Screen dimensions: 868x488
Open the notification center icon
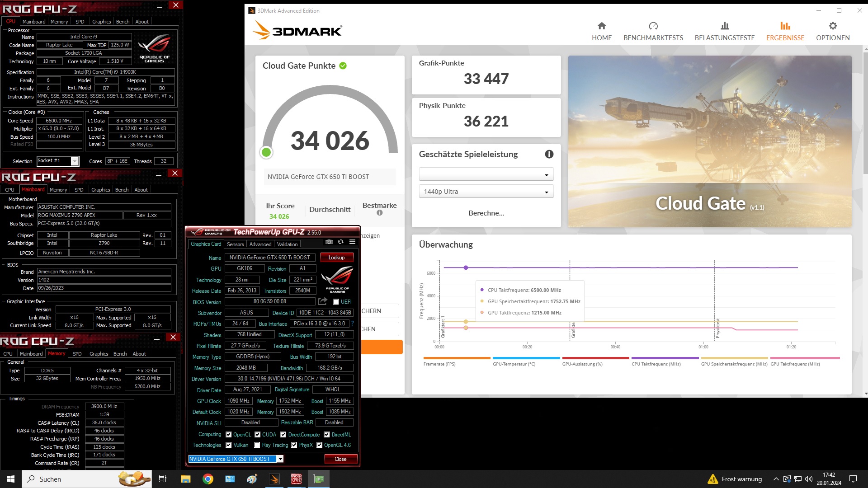tap(853, 479)
